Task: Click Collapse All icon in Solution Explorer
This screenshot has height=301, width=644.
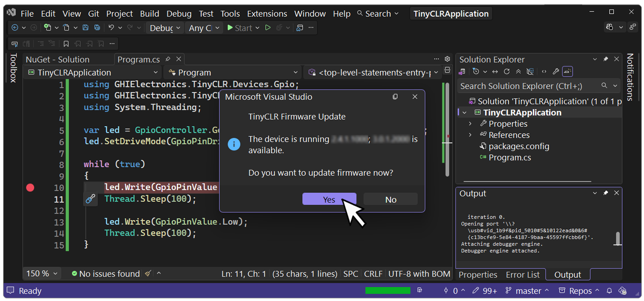Action: (518, 72)
